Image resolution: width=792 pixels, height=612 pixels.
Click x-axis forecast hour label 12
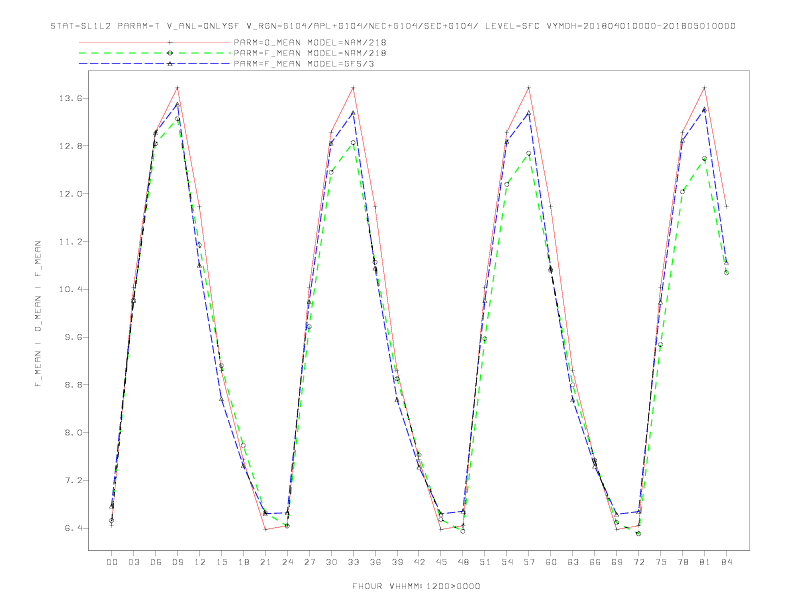(200, 562)
